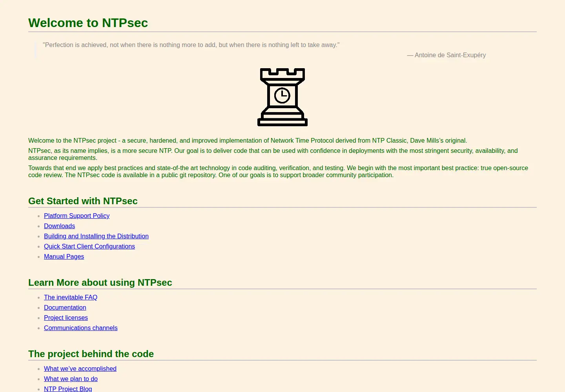Visit the NTP Project Blog
Viewport: 565px width, 392px height.
[x=68, y=389]
